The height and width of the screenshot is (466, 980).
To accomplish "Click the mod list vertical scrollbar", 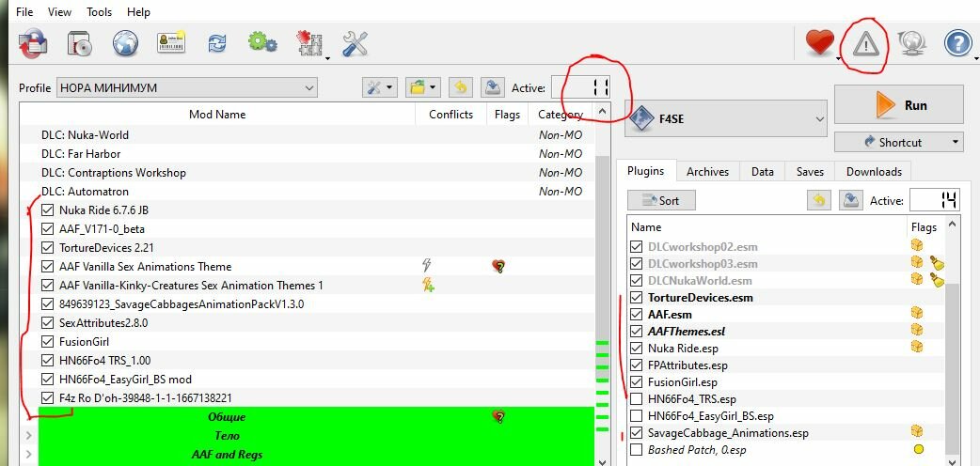I will (602, 287).
